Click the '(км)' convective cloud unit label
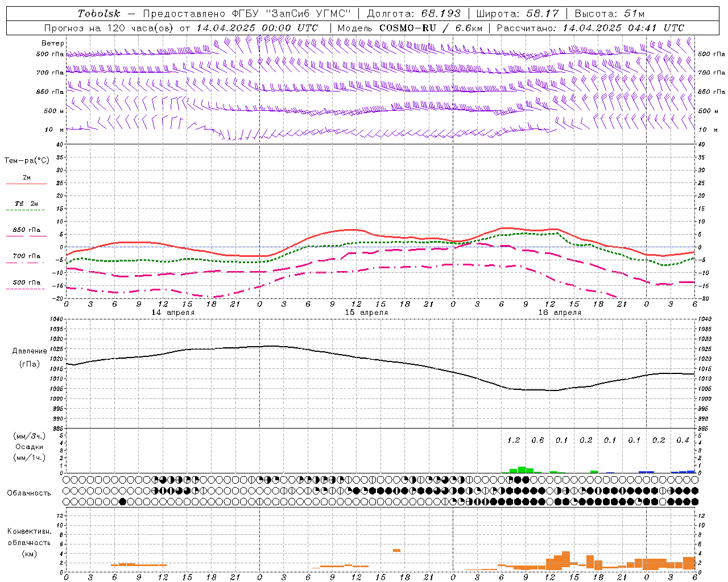The image size is (728, 582). (29, 554)
